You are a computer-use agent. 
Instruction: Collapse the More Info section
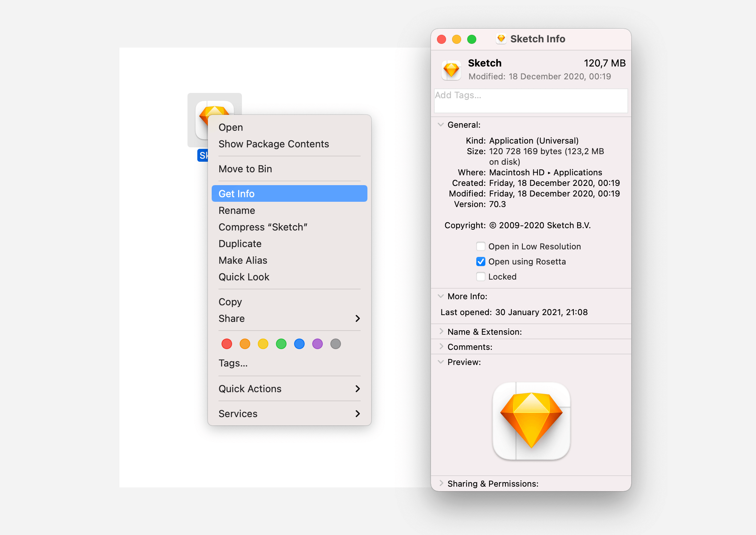(441, 296)
